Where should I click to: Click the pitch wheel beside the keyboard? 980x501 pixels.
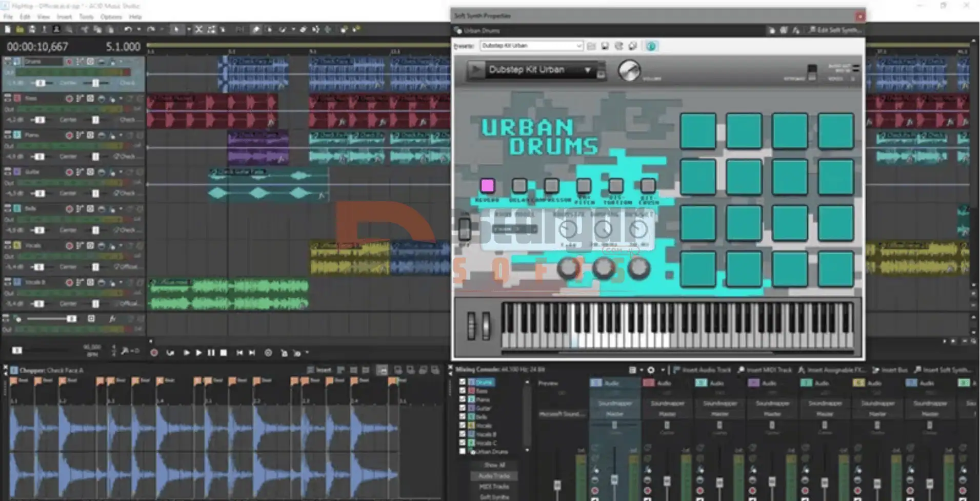(x=471, y=326)
